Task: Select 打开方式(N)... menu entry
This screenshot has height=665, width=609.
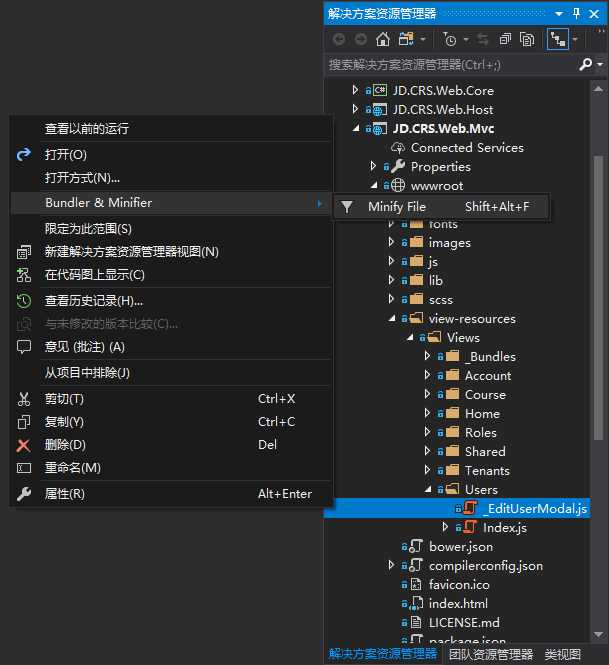Action: [171, 177]
